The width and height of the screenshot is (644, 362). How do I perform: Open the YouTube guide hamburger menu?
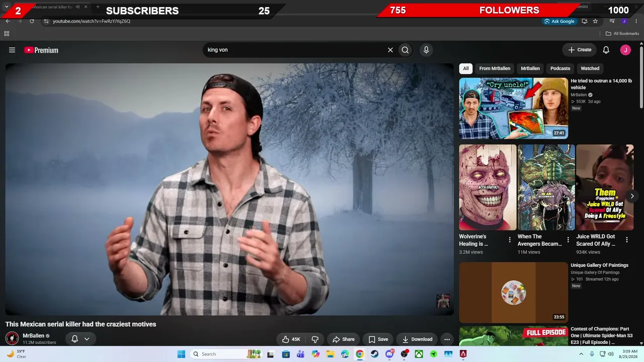[12, 50]
